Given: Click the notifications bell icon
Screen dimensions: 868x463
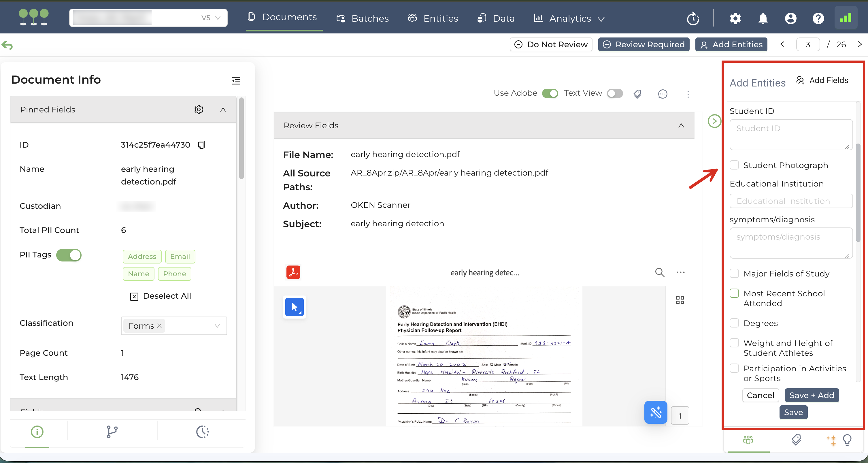Looking at the screenshot, I should click(x=763, y=18).
